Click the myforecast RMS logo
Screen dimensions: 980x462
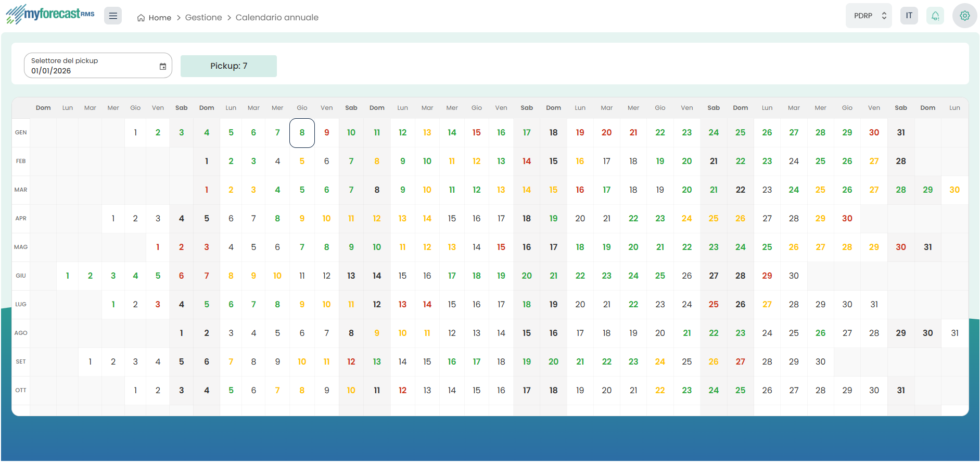[50, 14]
